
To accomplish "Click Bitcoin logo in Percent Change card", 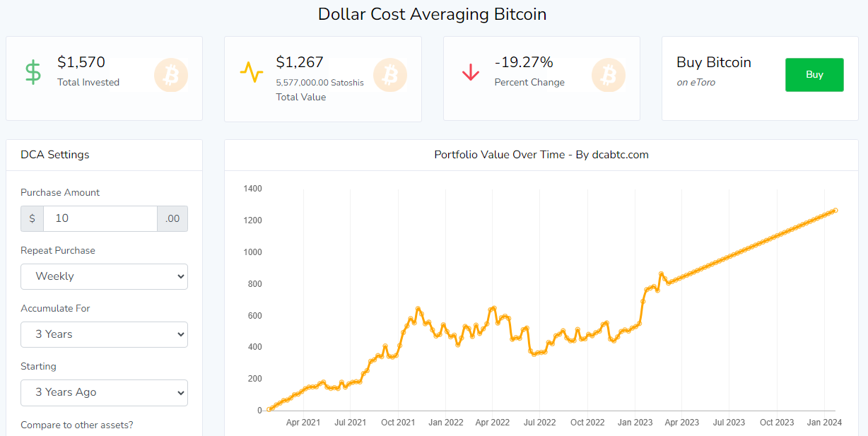I will (x=609, y=75).
